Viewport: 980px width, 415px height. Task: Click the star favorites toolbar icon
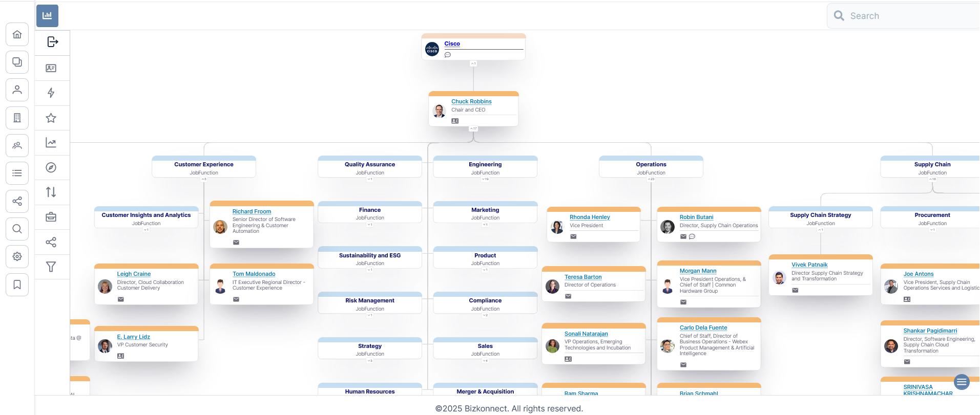tap(51, 118)
